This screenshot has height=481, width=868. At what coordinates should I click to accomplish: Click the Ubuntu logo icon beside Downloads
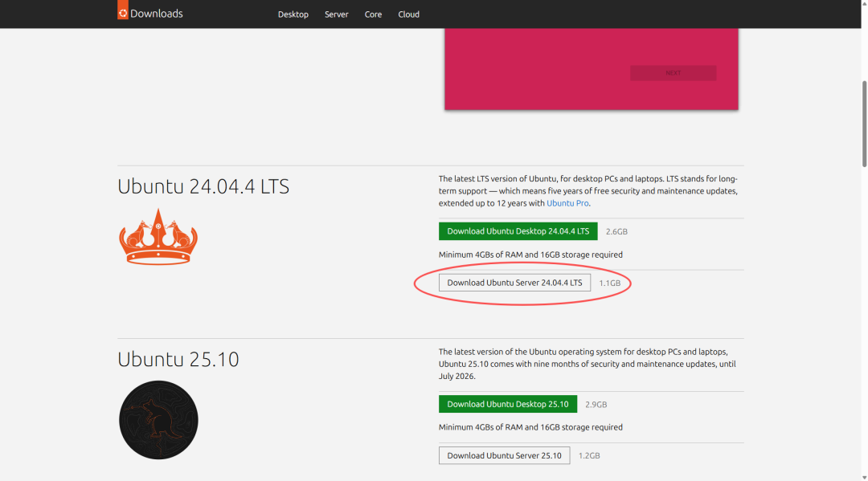[123, 10]
